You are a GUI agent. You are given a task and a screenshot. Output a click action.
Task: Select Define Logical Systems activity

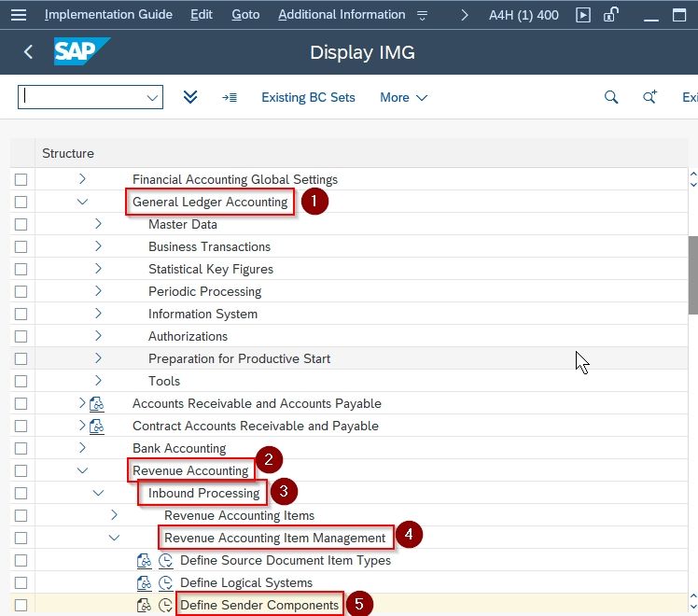click(246, 582)
